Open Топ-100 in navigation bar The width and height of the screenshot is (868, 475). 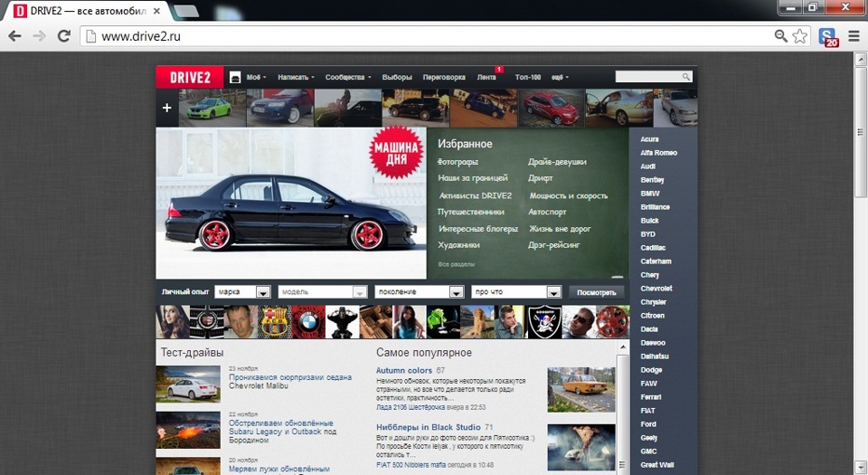click(x=527, y=78)
